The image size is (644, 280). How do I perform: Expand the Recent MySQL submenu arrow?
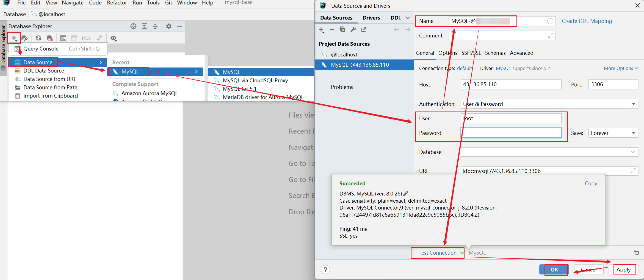196,72
